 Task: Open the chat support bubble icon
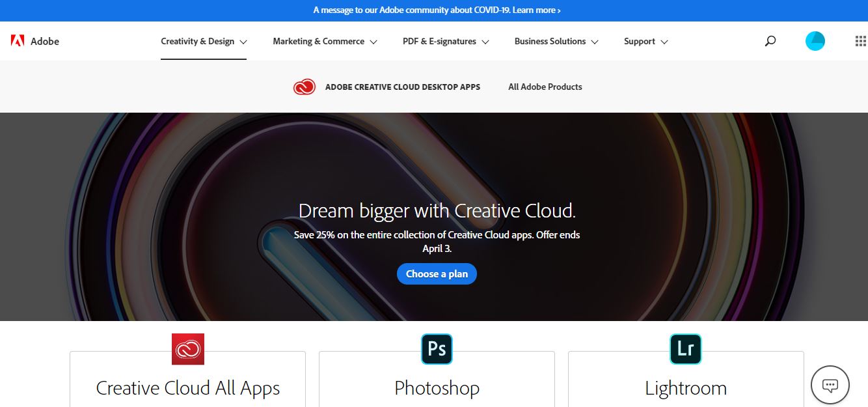[830, 385]
